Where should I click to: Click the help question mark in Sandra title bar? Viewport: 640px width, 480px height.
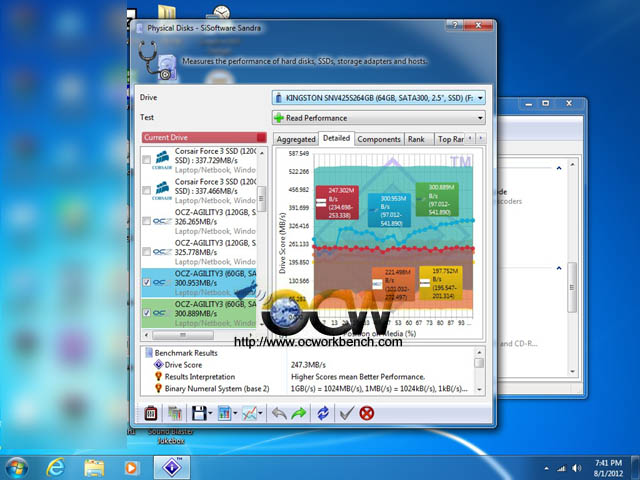click(455, 25)
